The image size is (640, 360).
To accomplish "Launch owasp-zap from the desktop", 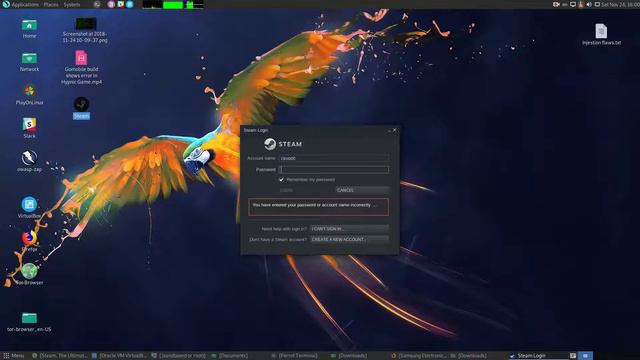I will pos(29,161).
